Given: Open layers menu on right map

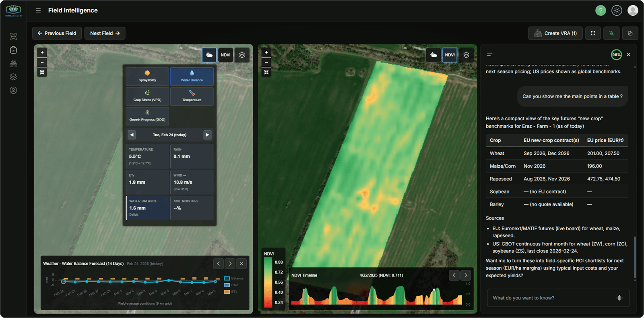Looking at the screenshot, I should (x=466, y=55).
